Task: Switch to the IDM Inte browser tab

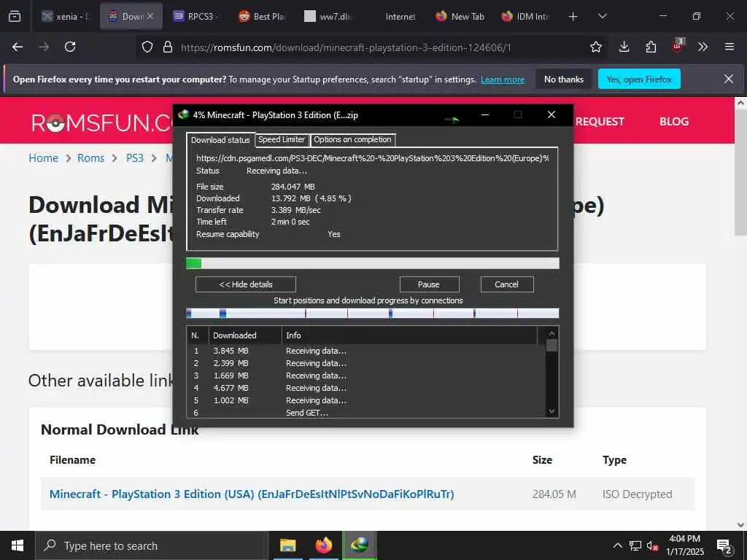Action: click(x=525, y=17)
